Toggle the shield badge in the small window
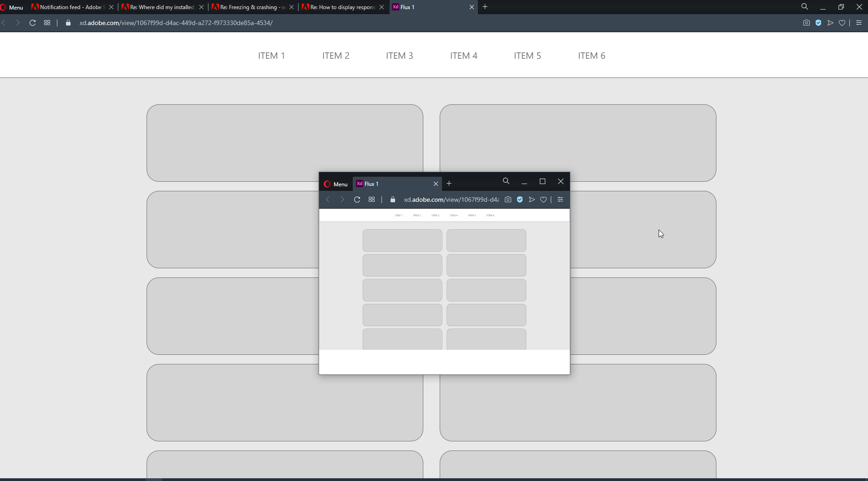868x481 pixels. [520, 200]
